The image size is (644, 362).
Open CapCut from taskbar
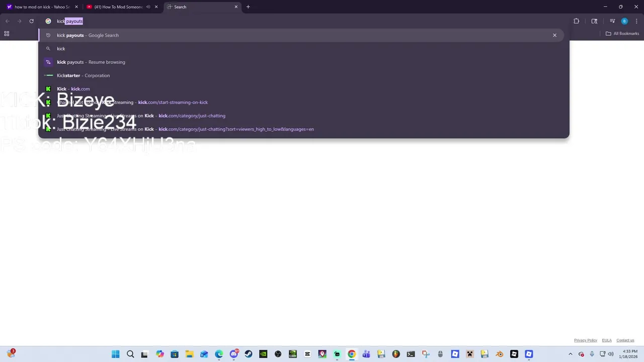(307, 354)
